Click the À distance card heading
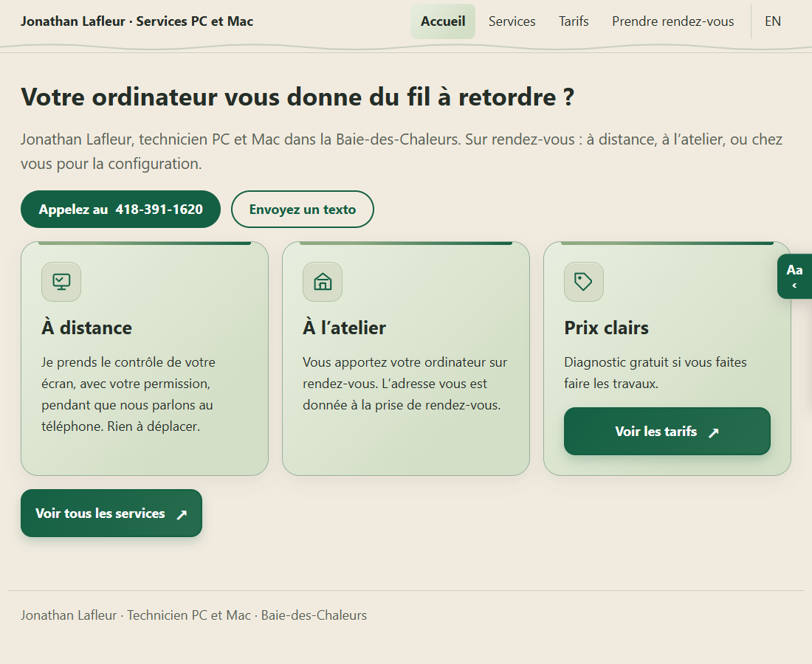This screenshot has width=812, height=664. (86, 328)
